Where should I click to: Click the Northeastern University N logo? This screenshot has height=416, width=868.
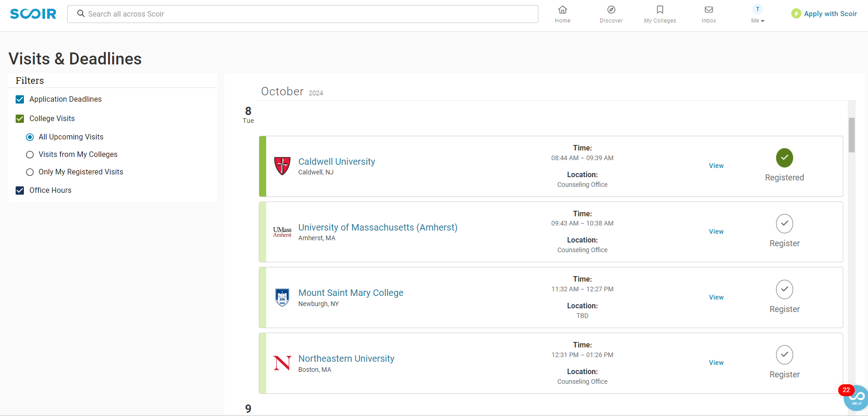point(282,363)
